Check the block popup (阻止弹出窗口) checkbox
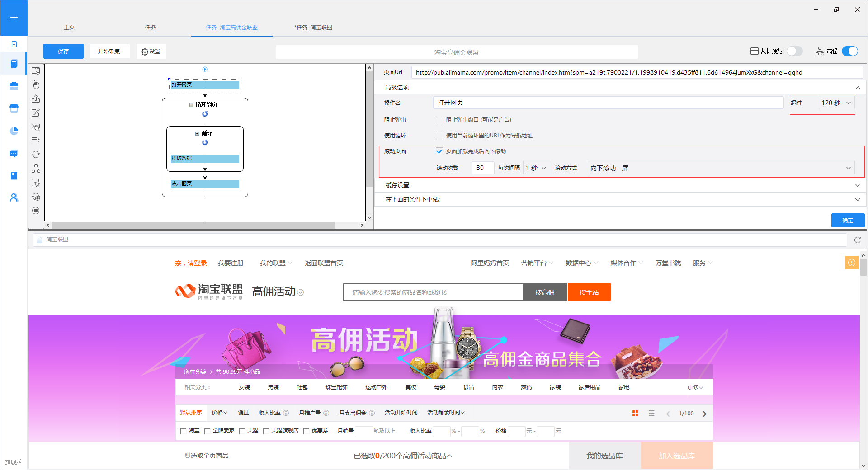868x470 pixels. point(439,120)
